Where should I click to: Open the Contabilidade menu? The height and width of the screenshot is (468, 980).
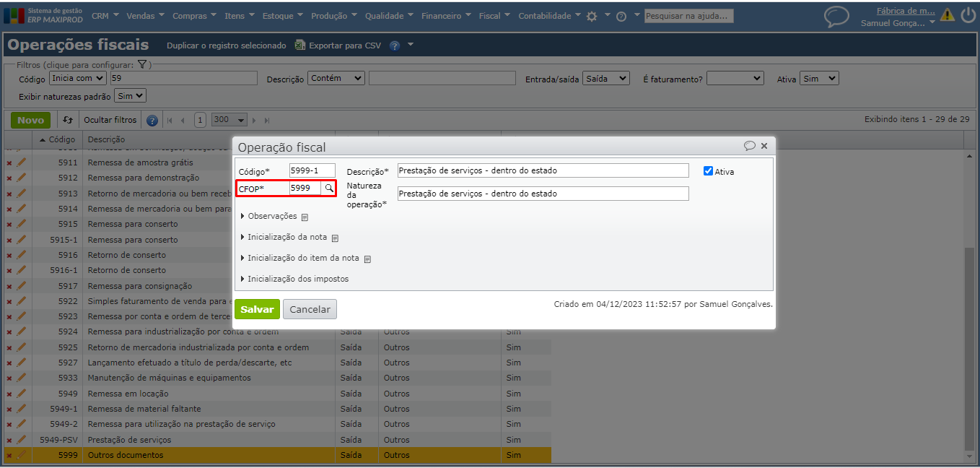point(549,15)
